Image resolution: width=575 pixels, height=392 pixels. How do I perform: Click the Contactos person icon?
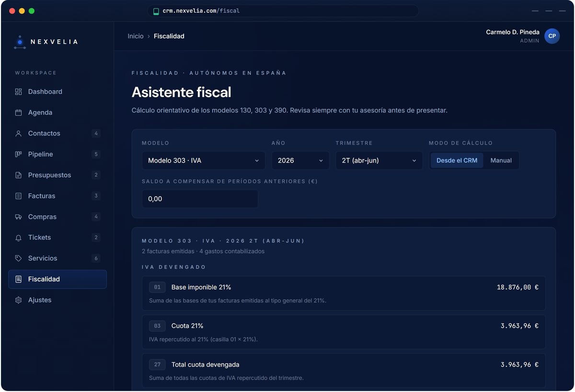[18, 134]
